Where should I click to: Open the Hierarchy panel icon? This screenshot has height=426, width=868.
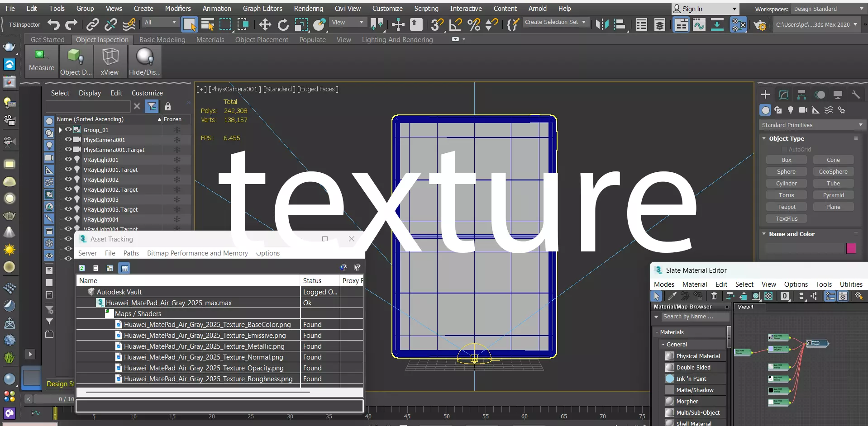tap(801, 95)
